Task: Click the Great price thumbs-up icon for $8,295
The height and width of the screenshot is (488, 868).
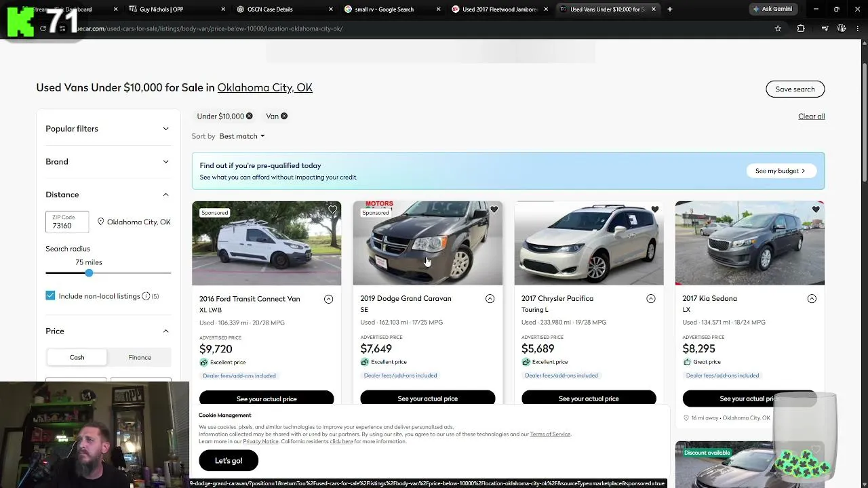Action: [x=687, y=362]
